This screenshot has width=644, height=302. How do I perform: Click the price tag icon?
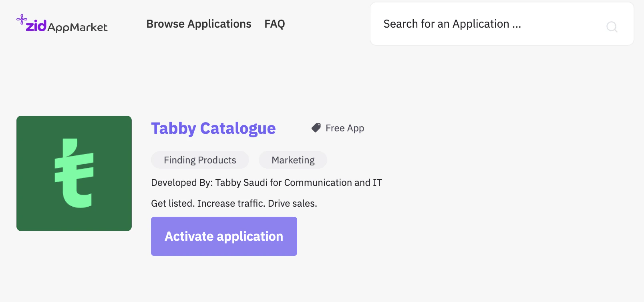point(316,128)
